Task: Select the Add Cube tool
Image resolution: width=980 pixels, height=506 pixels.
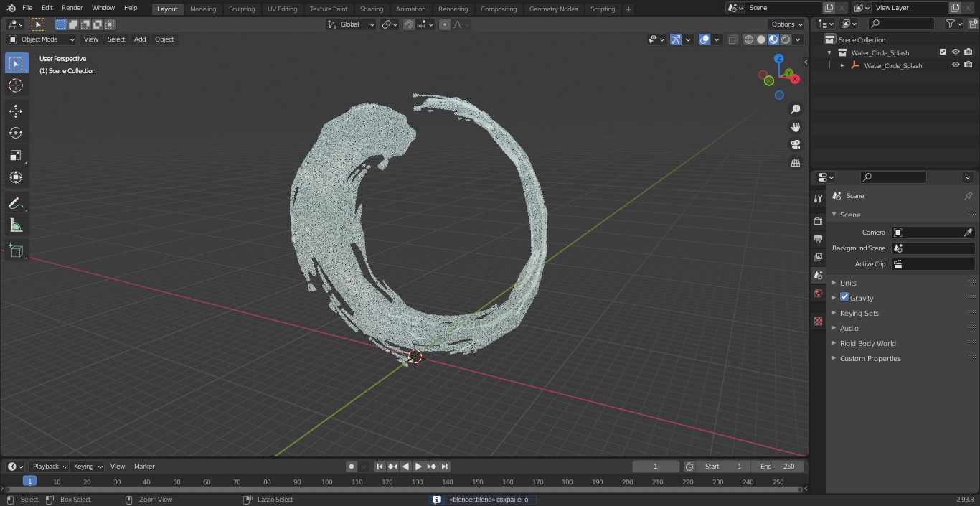Action: 16,250
